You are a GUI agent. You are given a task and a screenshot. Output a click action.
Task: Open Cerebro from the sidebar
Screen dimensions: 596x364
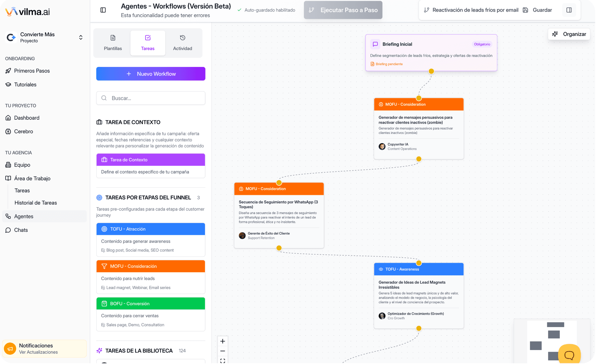pyautogui.click(x=23, y=131)
